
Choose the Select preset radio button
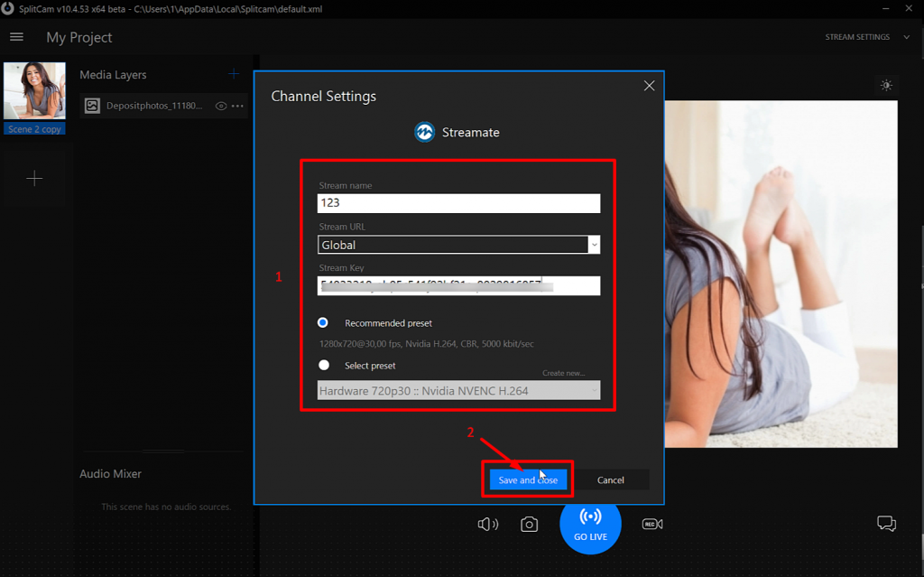324,365
